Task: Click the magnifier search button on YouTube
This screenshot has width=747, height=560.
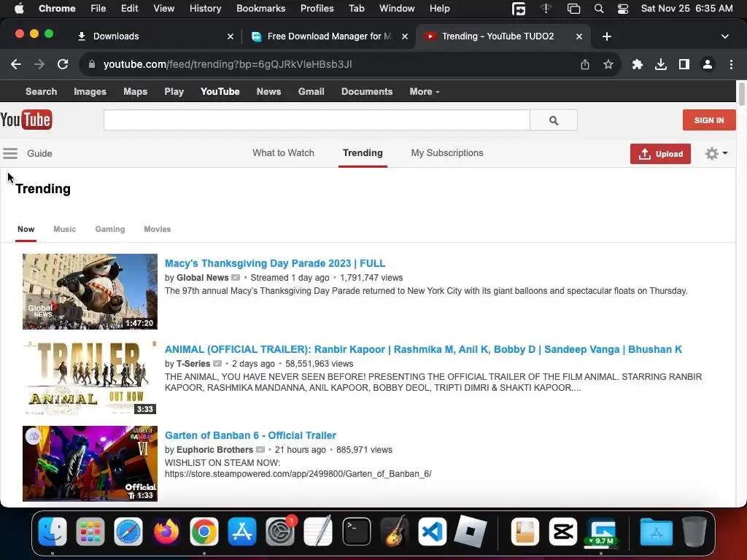Action: [554, 120]
